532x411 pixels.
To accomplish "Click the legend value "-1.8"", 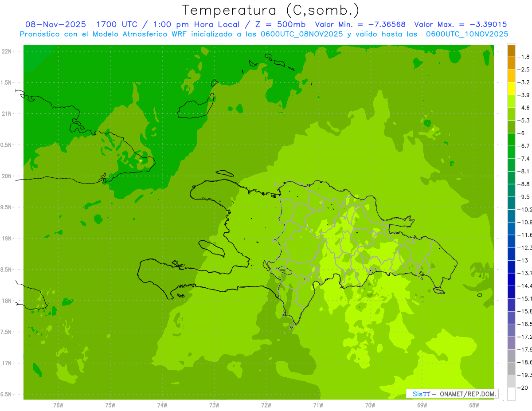I will click(524, 57).
